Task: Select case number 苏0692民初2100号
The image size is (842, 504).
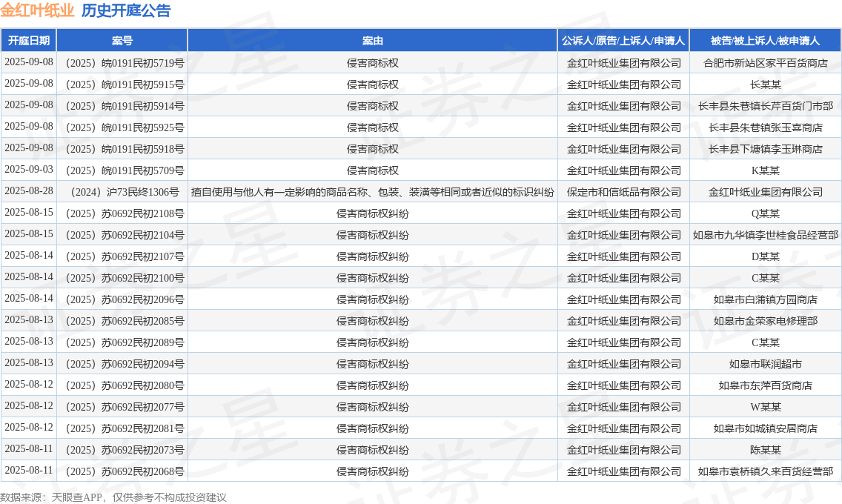Action: [x=125, y=278]
